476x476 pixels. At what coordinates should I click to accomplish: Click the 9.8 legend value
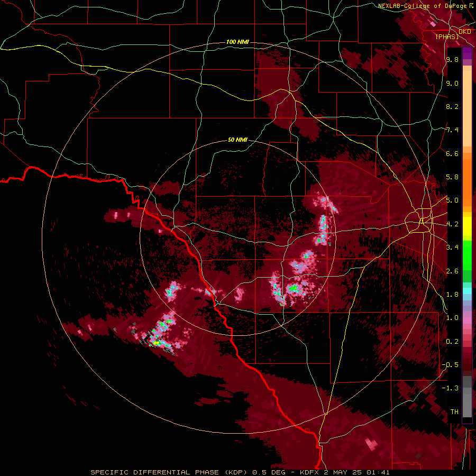coord(452,59)
